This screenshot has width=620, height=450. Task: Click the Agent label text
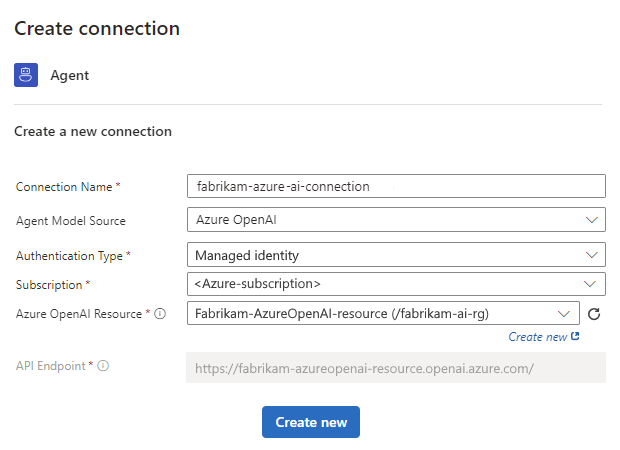pos(70,75)
